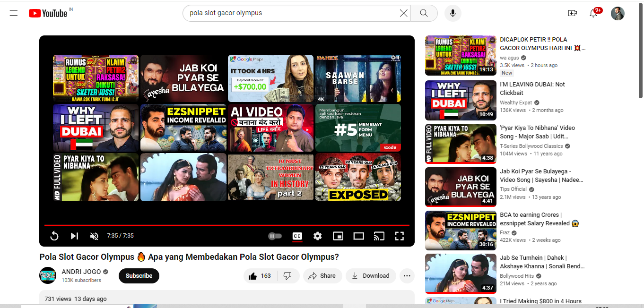Toggle the autoplay switch
Screen dimensions: 644x308
tap(275, 236)
